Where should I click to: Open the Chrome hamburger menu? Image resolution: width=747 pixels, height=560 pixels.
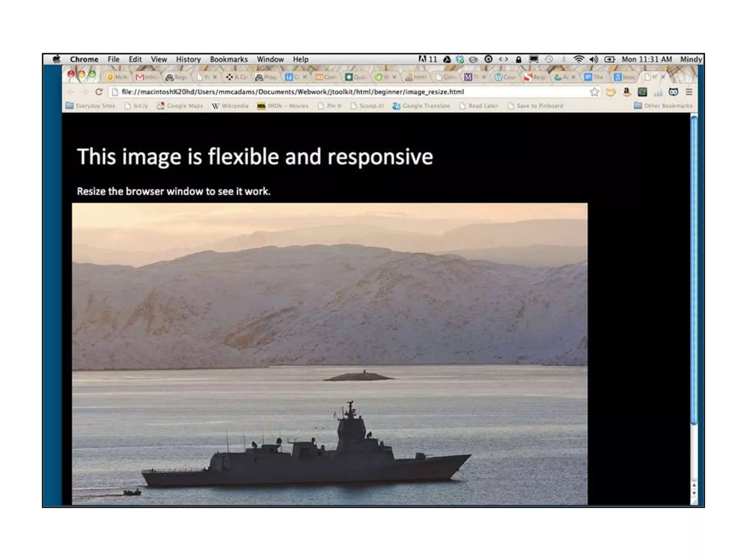pyautogui.click(x=689, y=92)
